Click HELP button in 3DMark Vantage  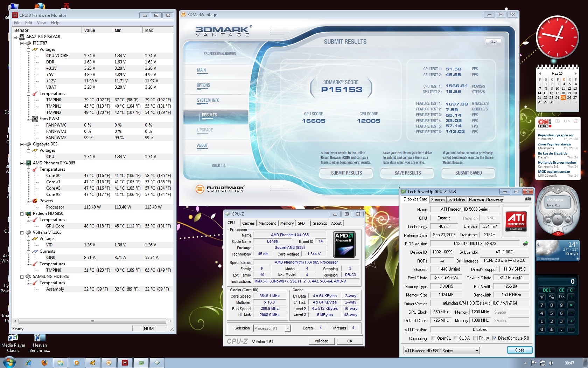point(493,41)
